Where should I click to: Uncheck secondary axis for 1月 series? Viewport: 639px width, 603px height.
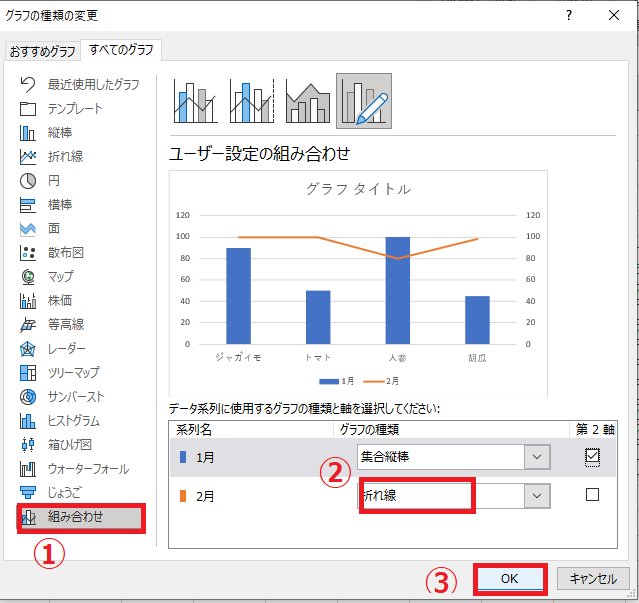pyautogui.click(x=592, y=456)
